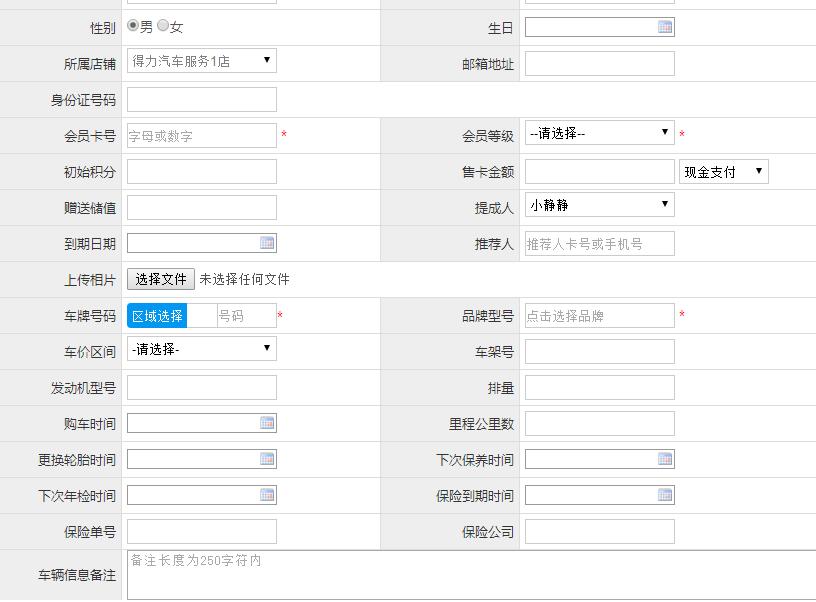Screen dimensions: 816x602
Task: Focus the 保险公司 input field
Action: click(600, 532)
